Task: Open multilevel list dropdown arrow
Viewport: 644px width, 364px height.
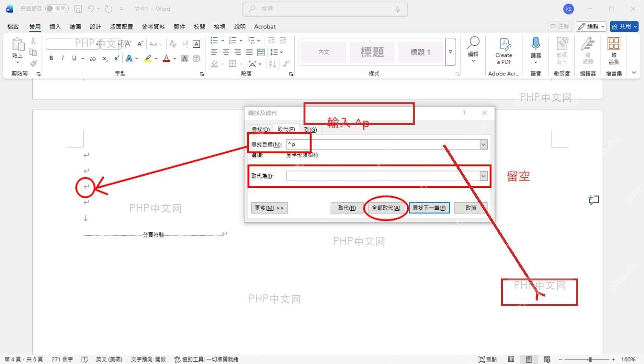Action: click(x=259, y=40)
